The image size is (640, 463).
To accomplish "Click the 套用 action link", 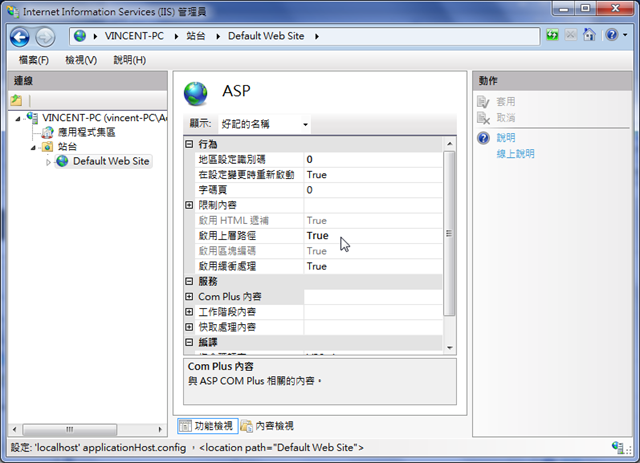I will tap(506, 102).
